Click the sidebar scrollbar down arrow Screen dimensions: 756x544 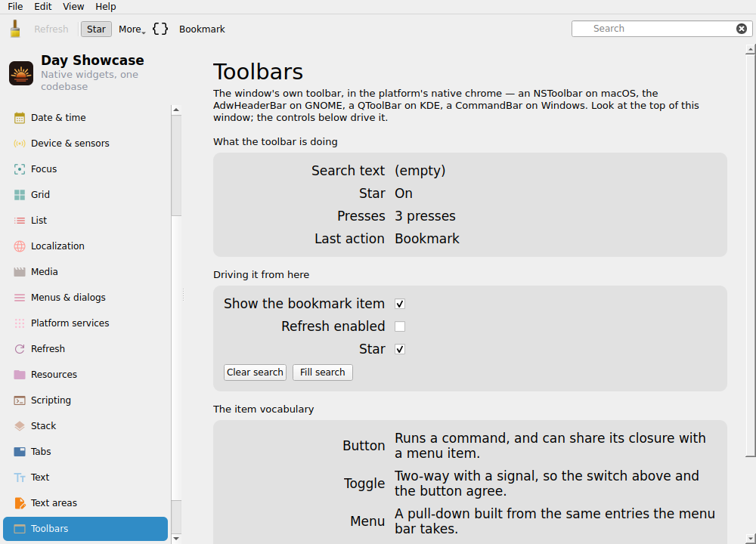tap(176, 539)
